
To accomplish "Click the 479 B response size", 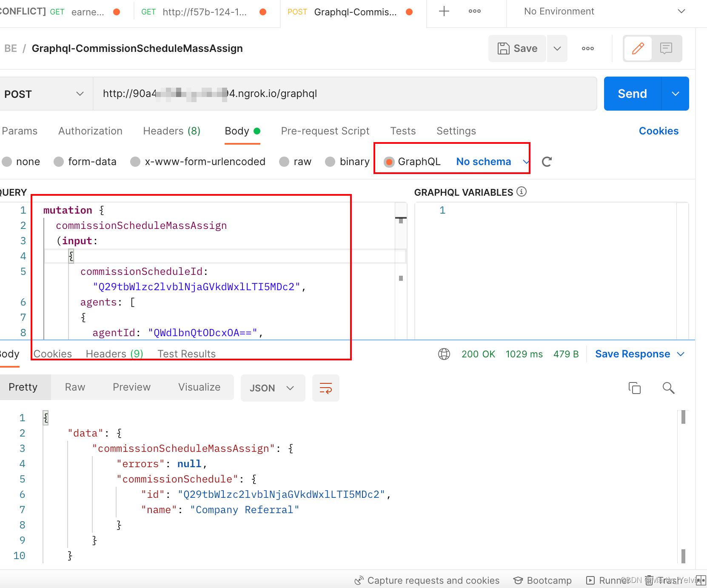I will coord(566,354).
